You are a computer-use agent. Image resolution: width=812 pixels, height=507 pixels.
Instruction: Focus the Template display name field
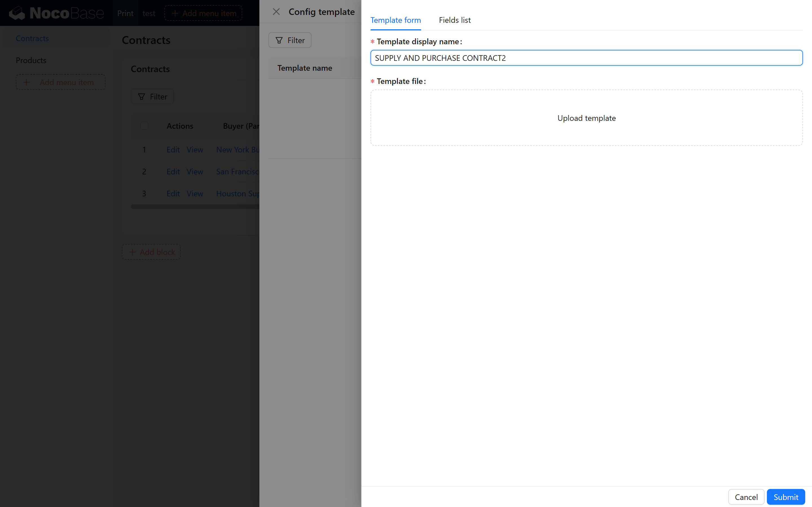click(586, 58)
